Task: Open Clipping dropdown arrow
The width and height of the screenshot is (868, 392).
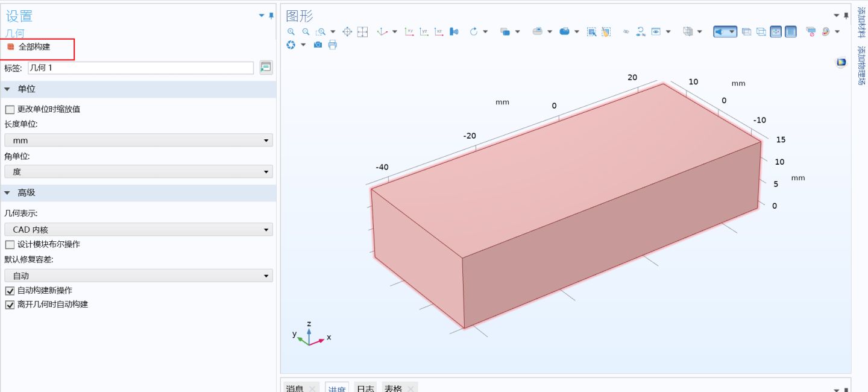Action: (x=700, y=31)
